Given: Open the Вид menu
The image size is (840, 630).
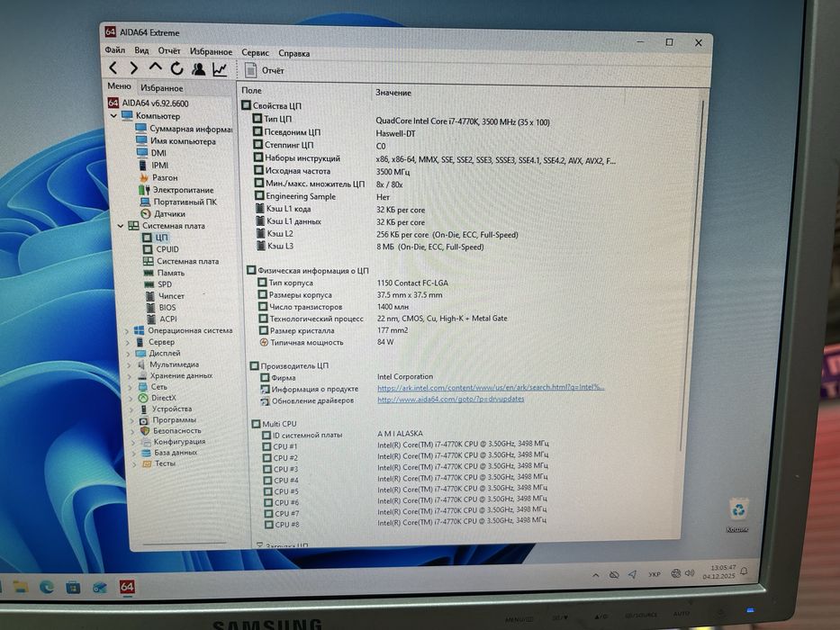Looking at the screenshot, I should (x=141, y=50).
